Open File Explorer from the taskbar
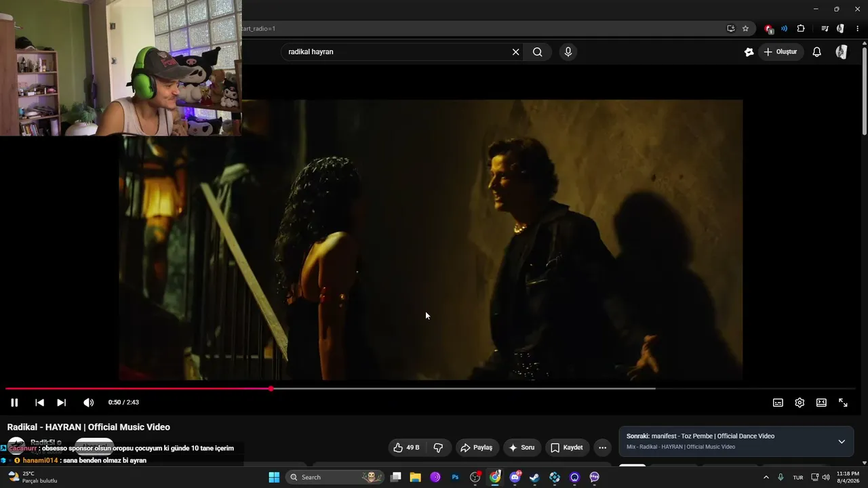Viewport: 868px width, 488px height. click(x=416, y=477)
